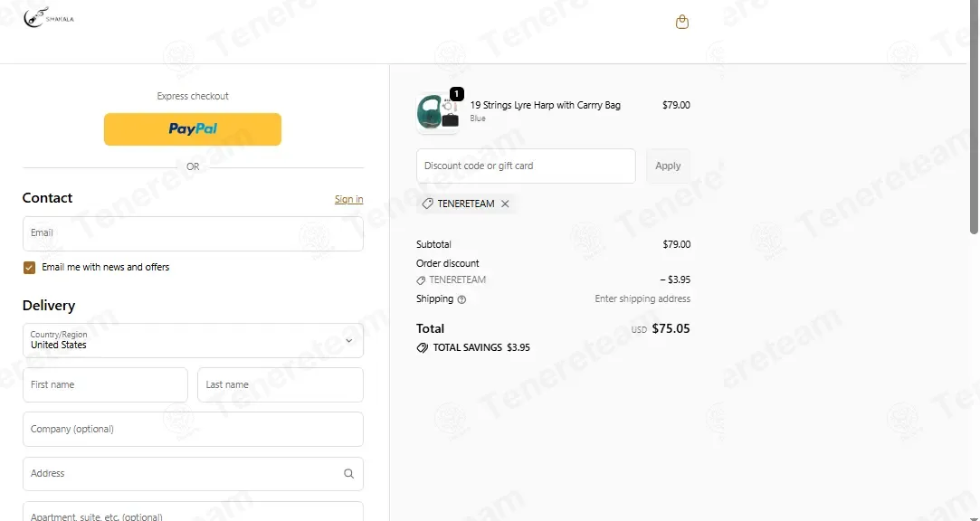Image resolution: width=980 pixels, height=521 pixels.
Task: Click the Express checkout label
Action: [193, 96]
